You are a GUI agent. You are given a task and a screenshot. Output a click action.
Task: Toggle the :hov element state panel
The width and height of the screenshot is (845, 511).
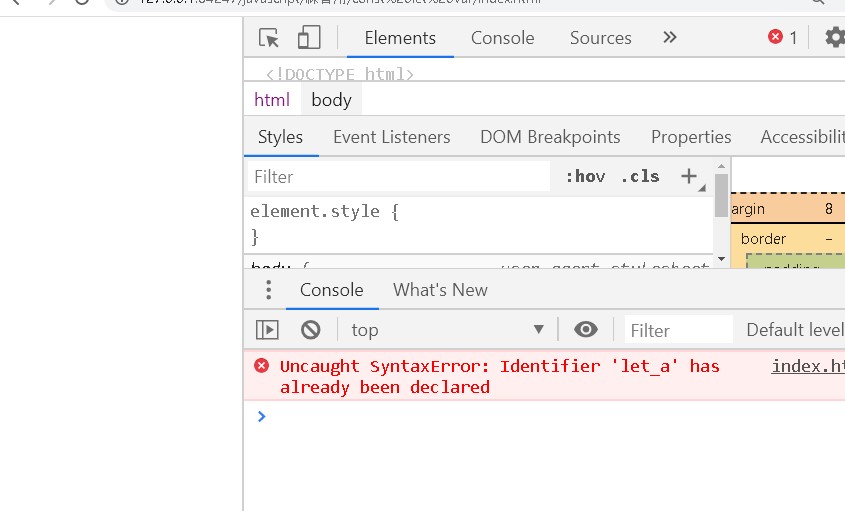tap(585, 177)
